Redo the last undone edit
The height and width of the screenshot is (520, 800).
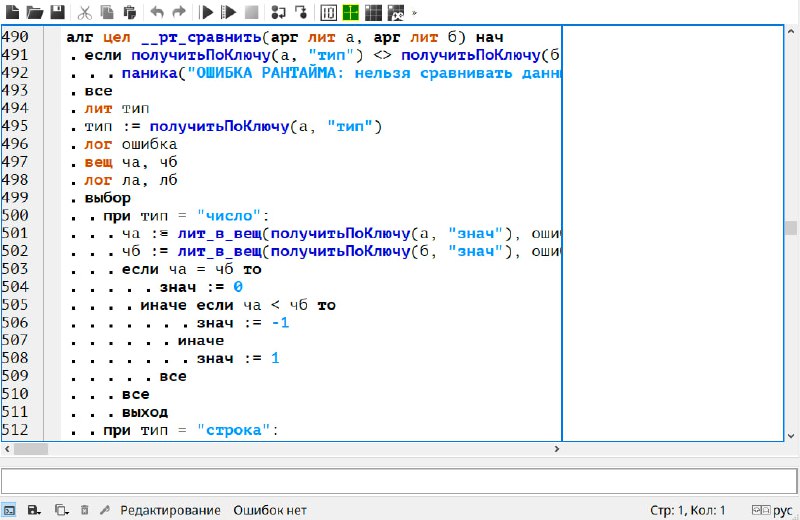pyautogui.click(x=179, y=12)
